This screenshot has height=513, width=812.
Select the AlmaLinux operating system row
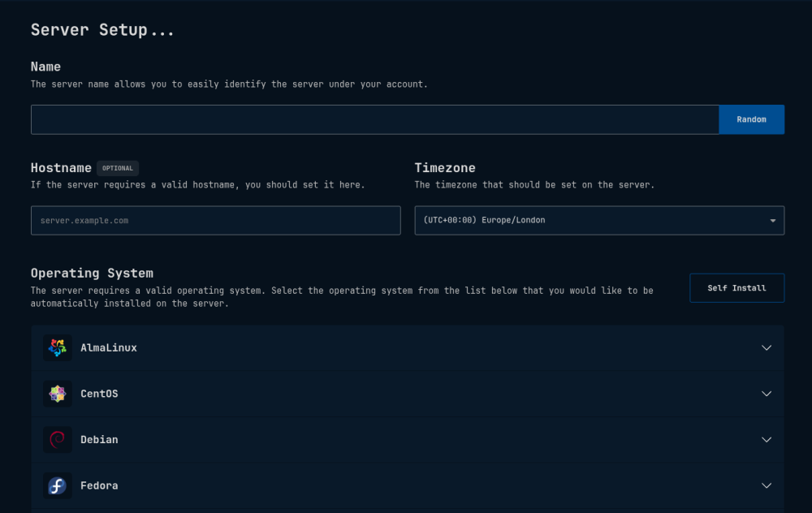pyautogui.click(x=407, y=348)
